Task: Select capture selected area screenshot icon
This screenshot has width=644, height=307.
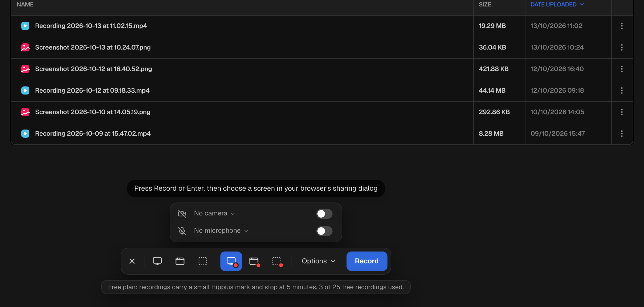Action: point(203,261)
